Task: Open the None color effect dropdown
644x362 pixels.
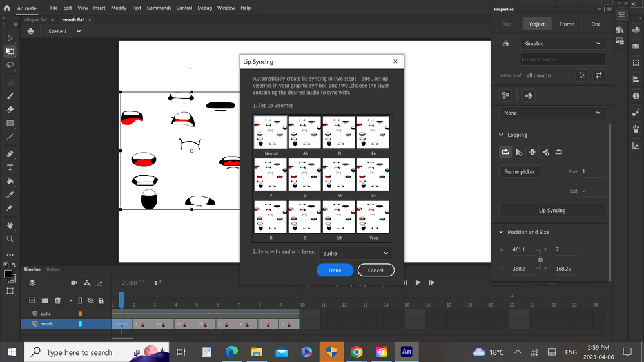Action: point(552,113)
